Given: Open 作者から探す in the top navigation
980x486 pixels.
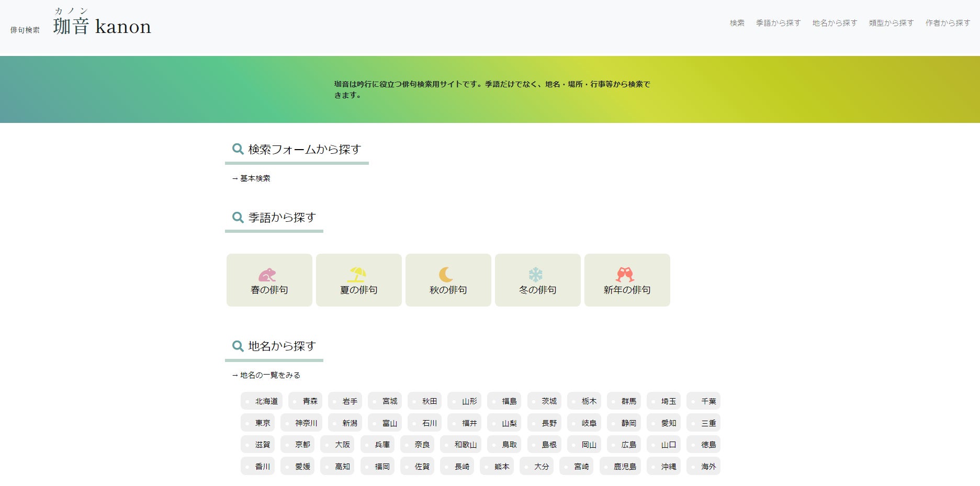Looking at the screenshot, I should (x=948, y=23).
